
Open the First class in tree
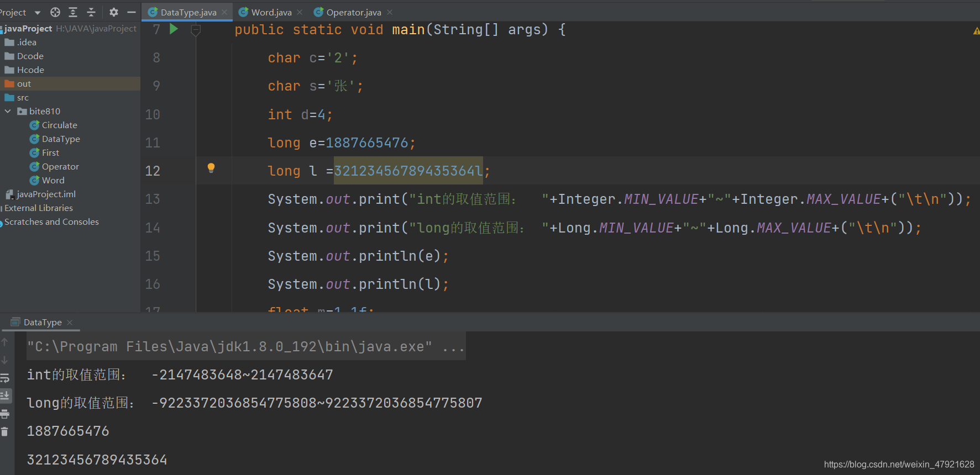(x=50, y=153)
